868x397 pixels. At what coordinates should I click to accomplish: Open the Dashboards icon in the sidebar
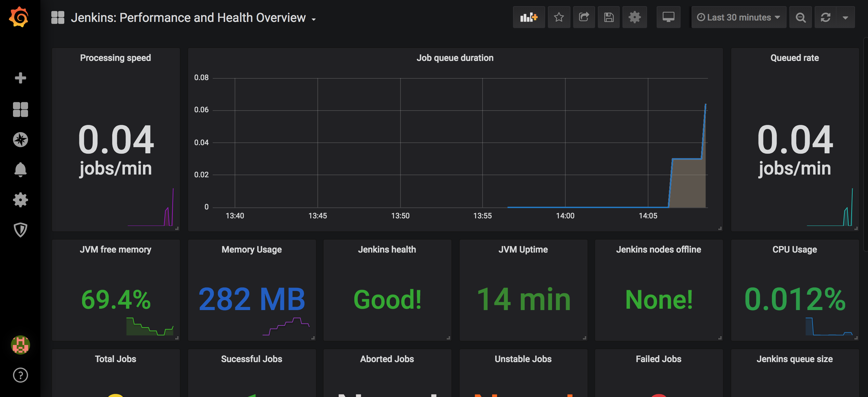[21, 110]
